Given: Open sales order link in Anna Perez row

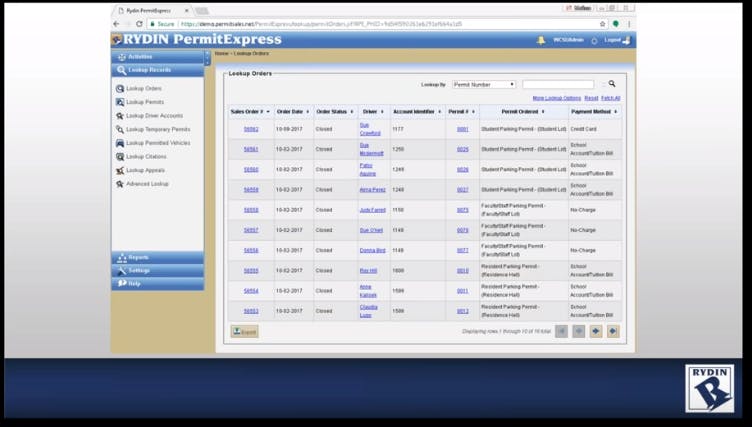Looking at the screenshot, I should pos(251,190).
